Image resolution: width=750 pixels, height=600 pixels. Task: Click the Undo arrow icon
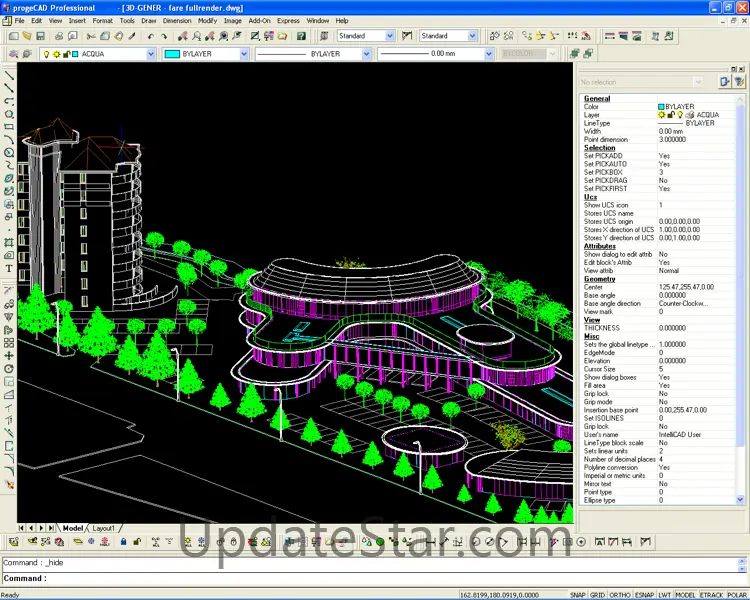pyautogui.click(x=151, y=36)
